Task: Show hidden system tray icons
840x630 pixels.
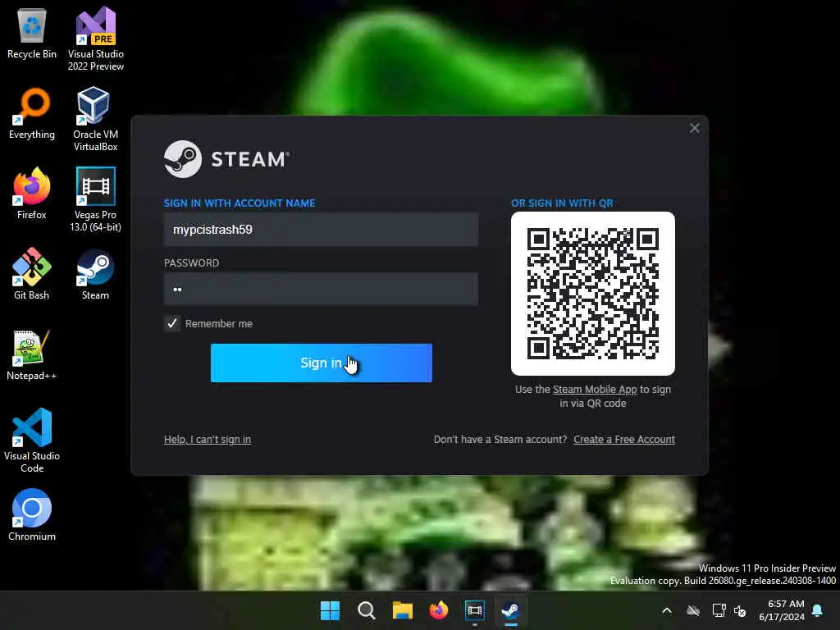Action: (667, 610)
